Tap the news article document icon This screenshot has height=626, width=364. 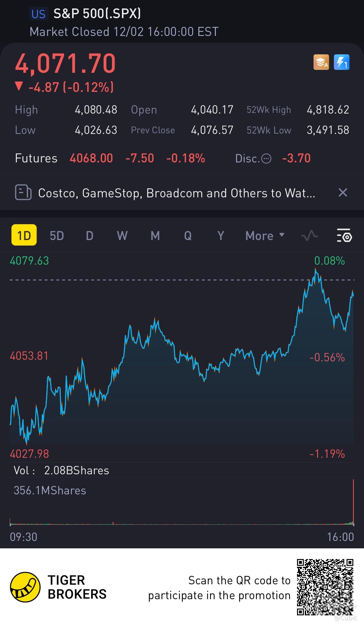click(x=23, y=193)
